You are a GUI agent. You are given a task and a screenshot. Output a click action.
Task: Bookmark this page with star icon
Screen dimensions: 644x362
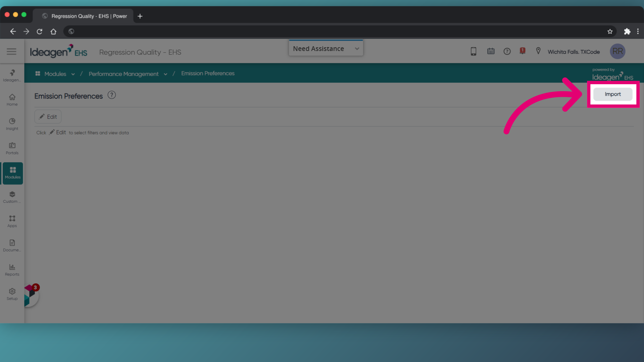point(610,32)
